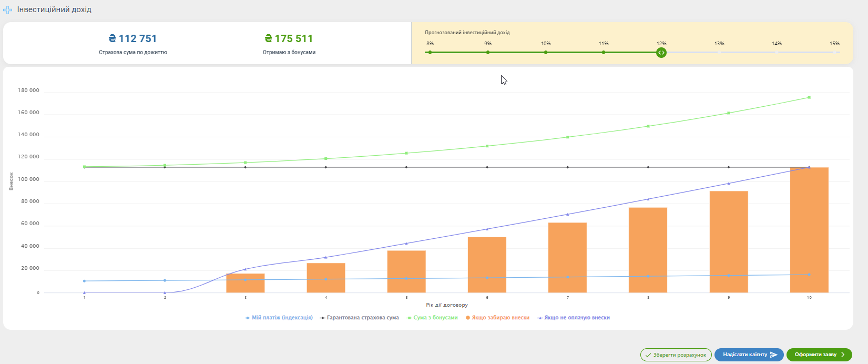The width and height of the screenshot is (868, 364).
Task: Set the forecast slider to 8%
Action: (430, 53)
